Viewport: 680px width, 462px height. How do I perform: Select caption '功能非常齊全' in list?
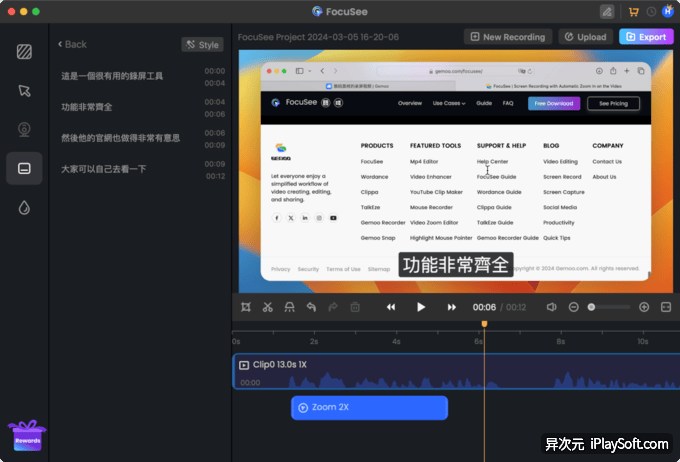pos(87,107)
